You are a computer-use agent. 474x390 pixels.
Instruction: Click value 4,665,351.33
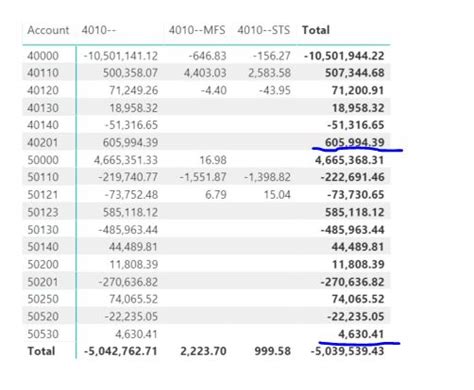(x=126, y=160)
